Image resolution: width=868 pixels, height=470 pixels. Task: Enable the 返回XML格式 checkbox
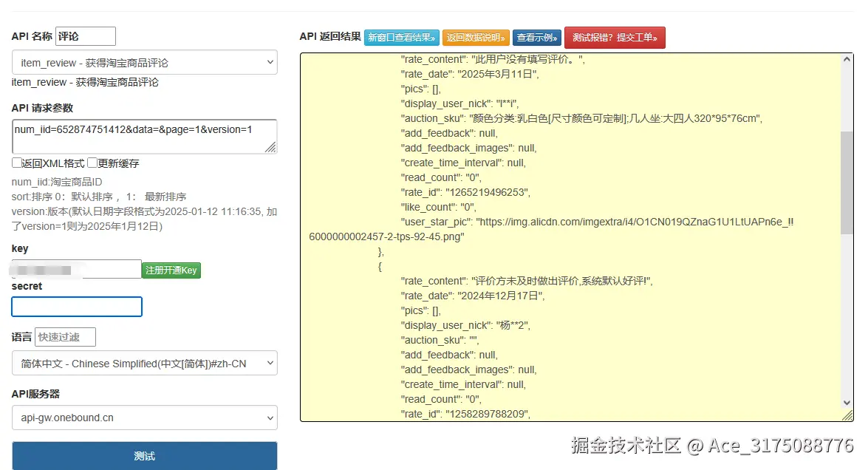(16, 163)
